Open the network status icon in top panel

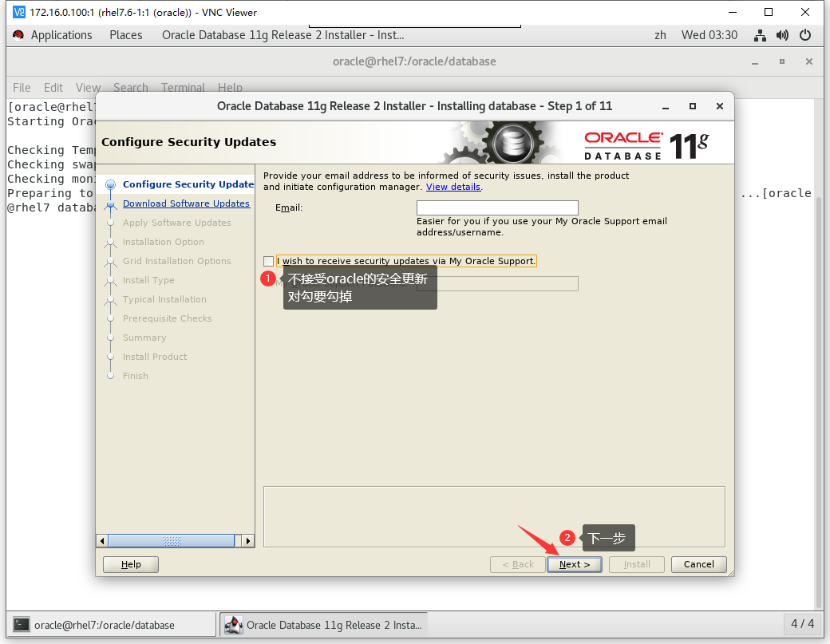(x=760, y=35)
